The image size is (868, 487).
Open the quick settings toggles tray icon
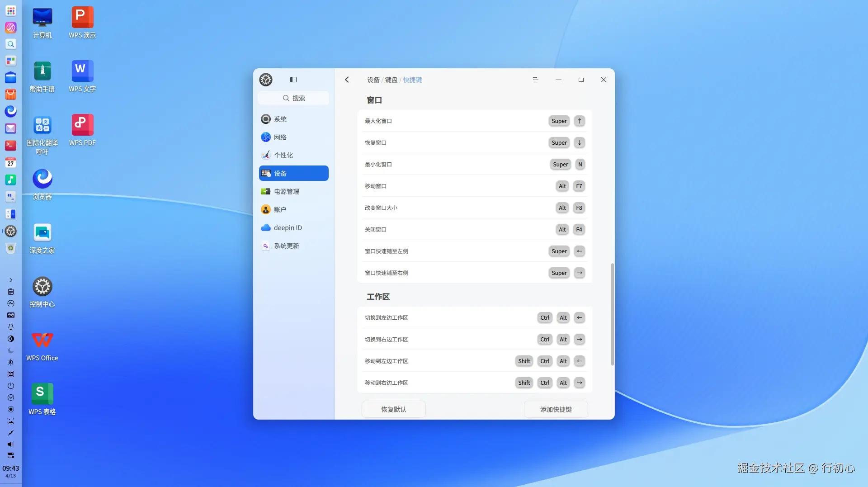pyautogui.click(x=11, y=455)
